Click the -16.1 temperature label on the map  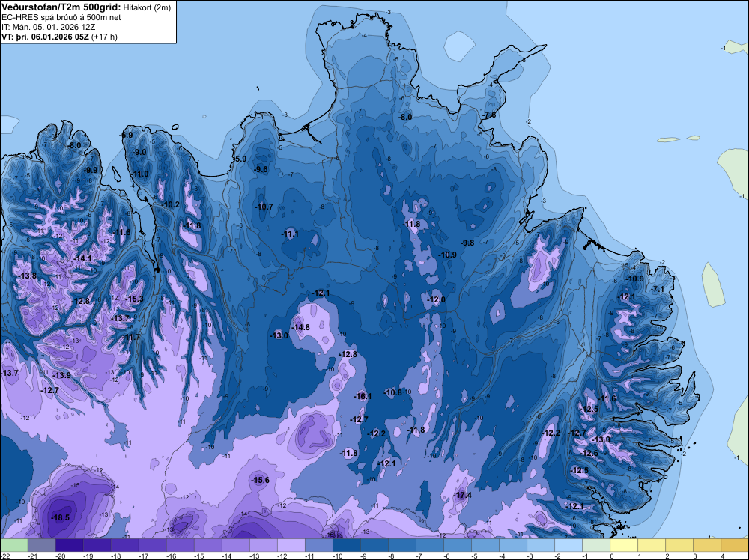(362, 396)
